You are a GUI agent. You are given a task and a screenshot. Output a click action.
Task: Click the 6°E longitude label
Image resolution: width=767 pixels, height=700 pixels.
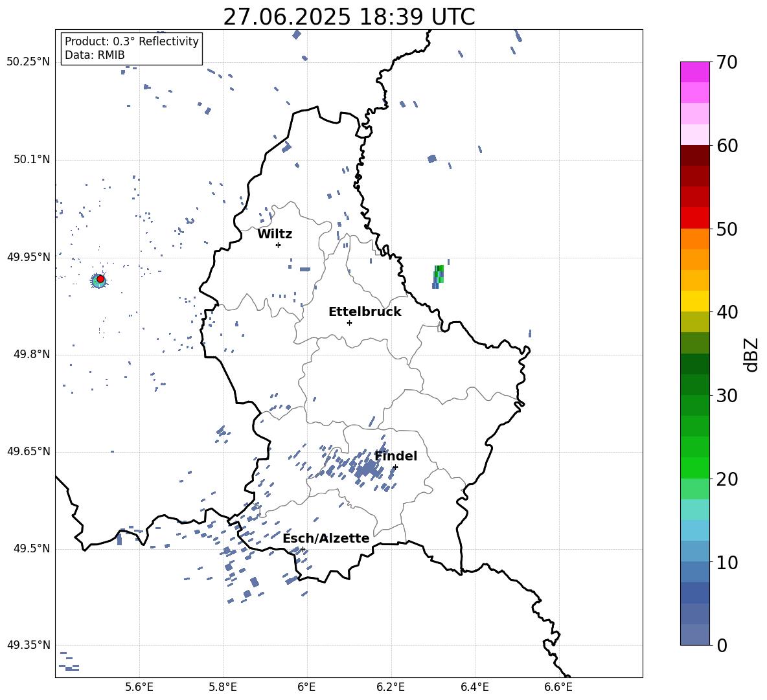306,687
